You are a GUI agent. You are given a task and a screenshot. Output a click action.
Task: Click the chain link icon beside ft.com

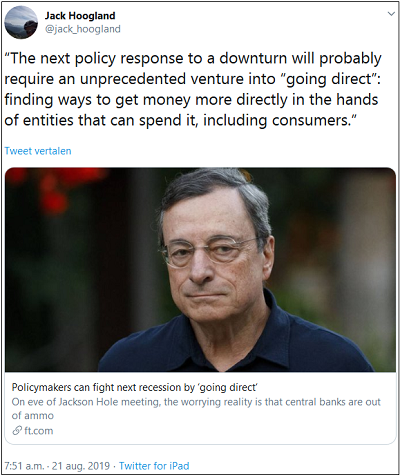(x=17, y=430)
